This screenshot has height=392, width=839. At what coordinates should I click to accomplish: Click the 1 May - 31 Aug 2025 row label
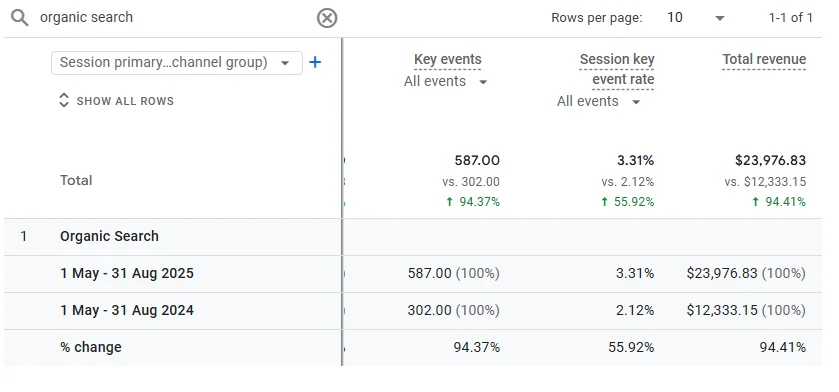(x=127, y=273)
